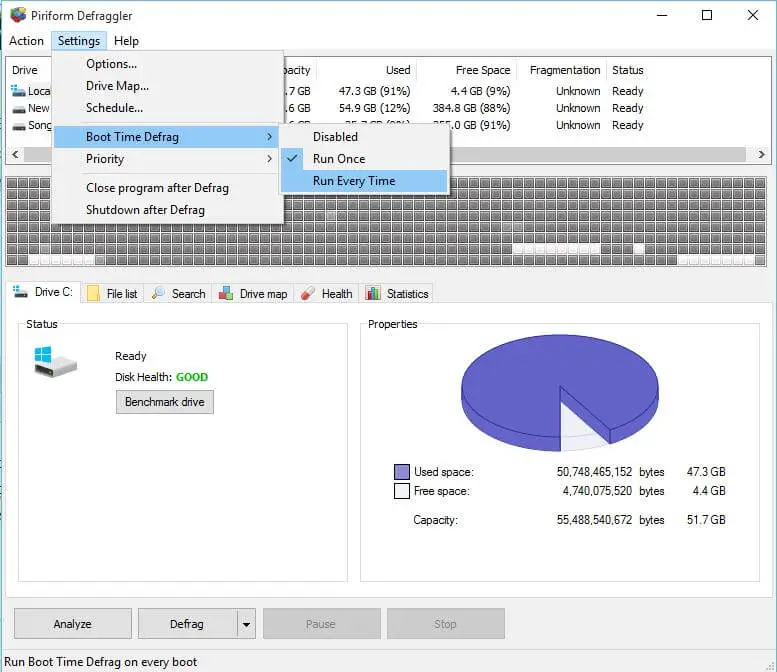Open the Help menu
This screenshot has width=777, height=672.
tap(126, 41)
